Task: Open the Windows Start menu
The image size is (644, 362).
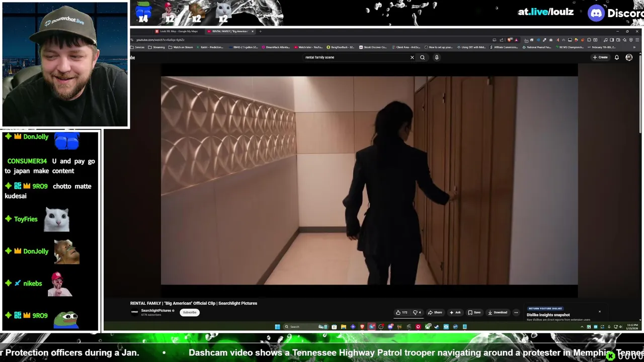Action: click(277, 327)
